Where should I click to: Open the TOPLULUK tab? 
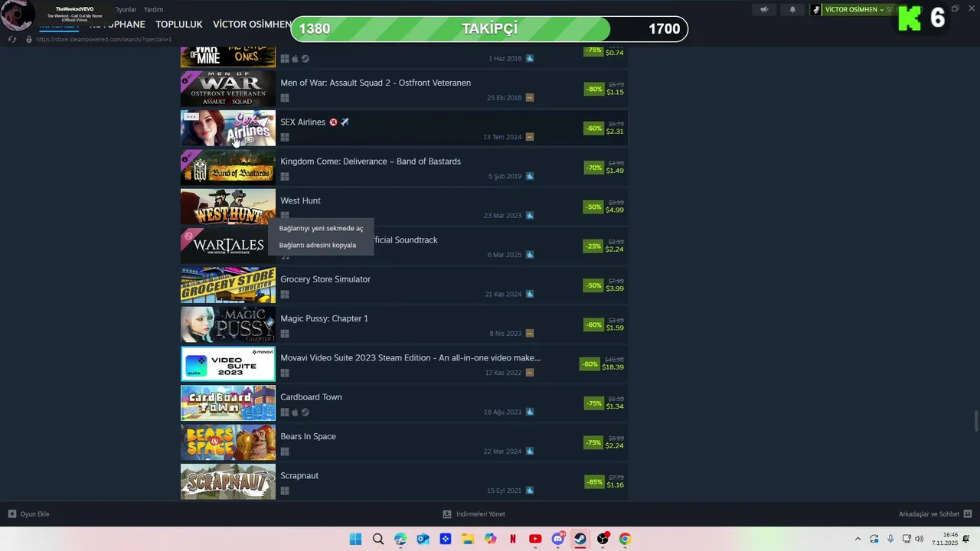point(179,24)
